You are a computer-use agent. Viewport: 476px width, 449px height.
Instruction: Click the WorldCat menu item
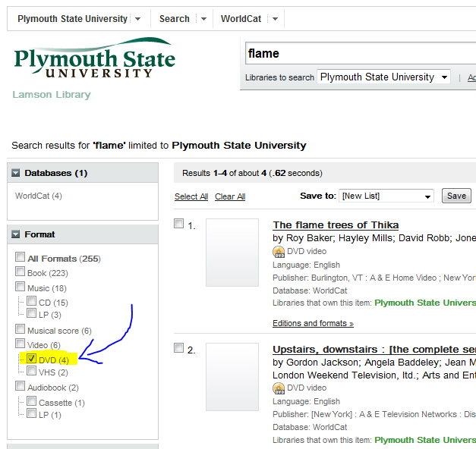pos(241,19)
